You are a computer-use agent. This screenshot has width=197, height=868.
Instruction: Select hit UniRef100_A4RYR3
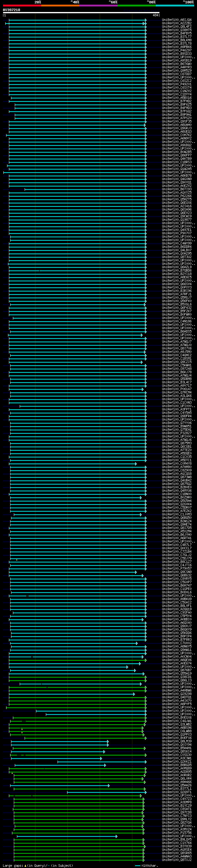click(176, 67)
